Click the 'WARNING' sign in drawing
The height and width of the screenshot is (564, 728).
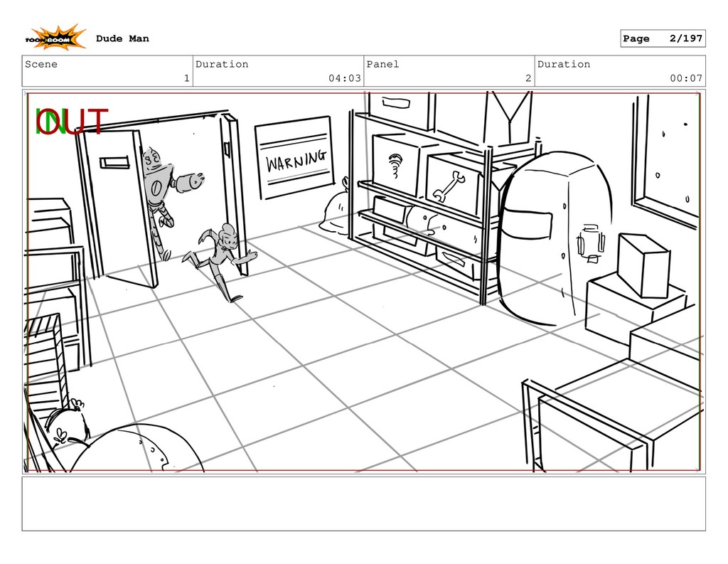coord(295,157)
